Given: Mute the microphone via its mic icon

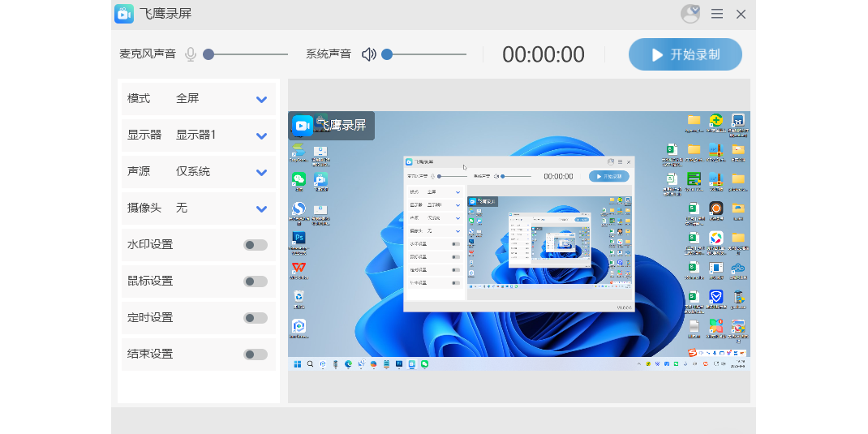Looking at the screenshot, I should coord(191,54).
